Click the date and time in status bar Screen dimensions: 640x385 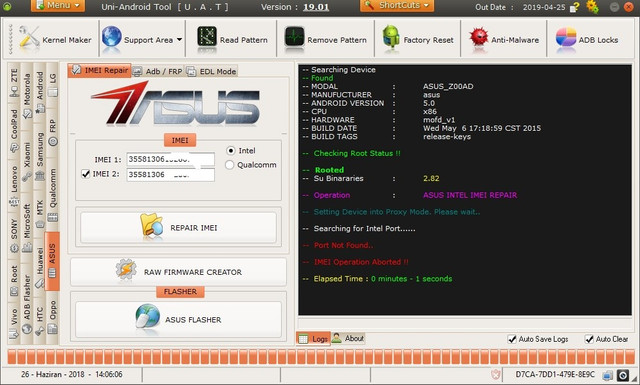point(72,374)
